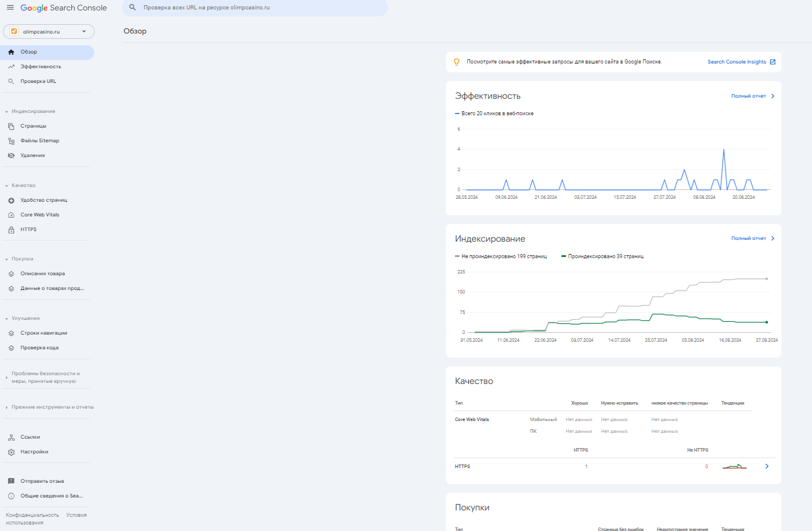Click the lightbulb insights icon
812x531 pixels.
coord(457,62)
